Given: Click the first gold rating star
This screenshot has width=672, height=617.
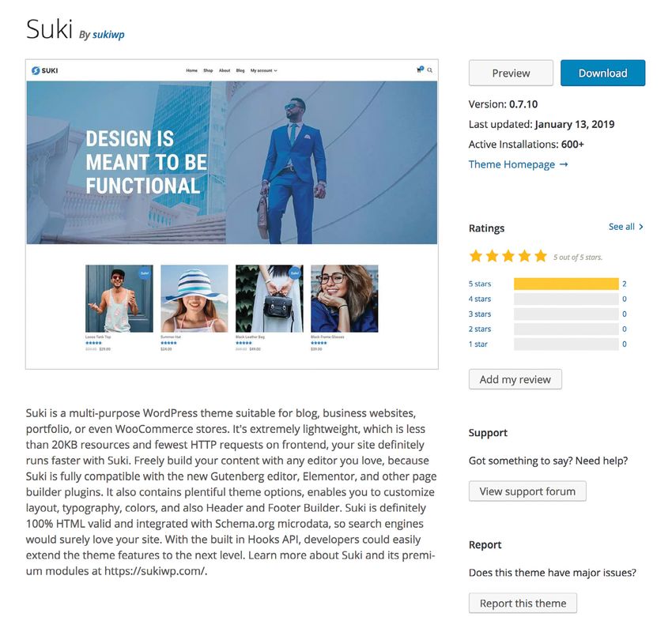Looking at the screenshot, I should (x=476, y=256).
